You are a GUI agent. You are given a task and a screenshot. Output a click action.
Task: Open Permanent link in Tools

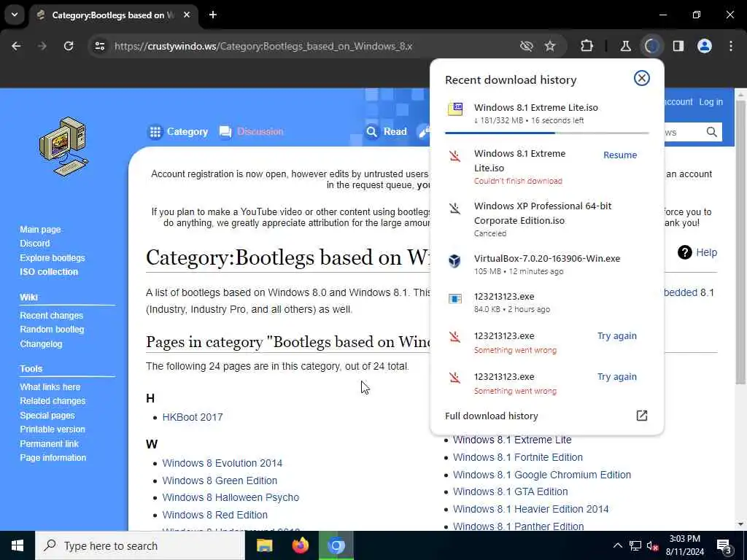49,444
